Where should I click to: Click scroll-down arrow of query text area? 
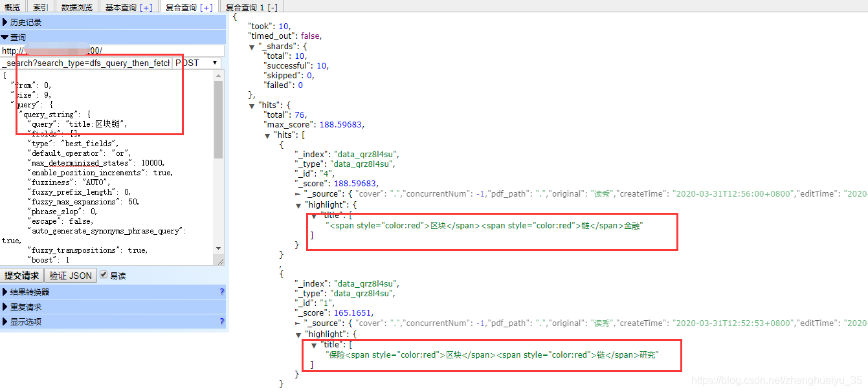point(219,248)
